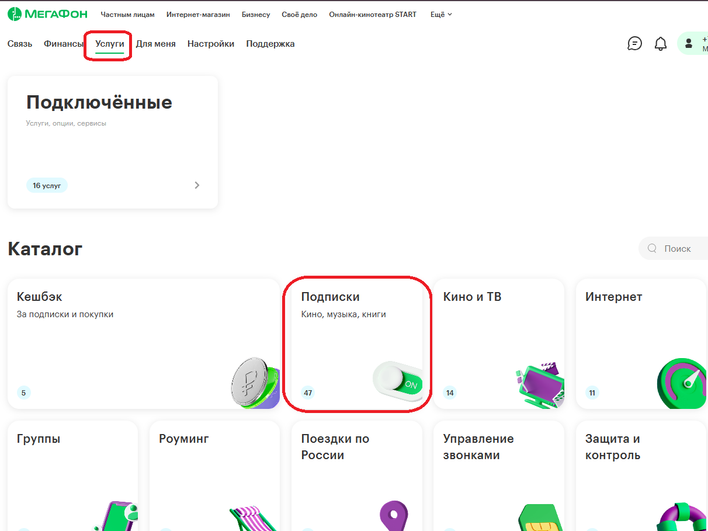This screenshot has width=708, height=531.
Task: Click the map pin icon on Поездки по России
Action: point(394,516)
